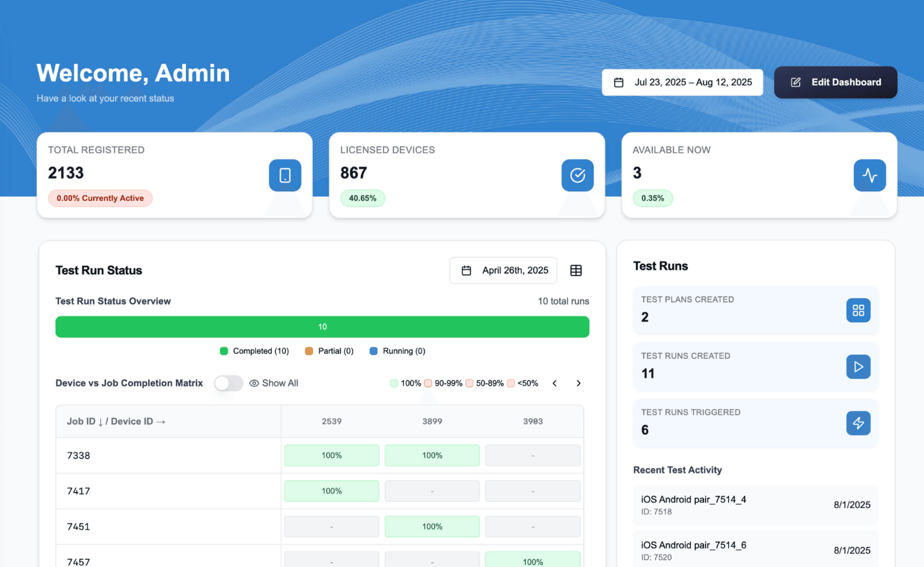Toggle Completed (10) legend item
Image resolution: width=924 pixels, height=567 pixels.
pyautogui.click(x=255, y=351)
